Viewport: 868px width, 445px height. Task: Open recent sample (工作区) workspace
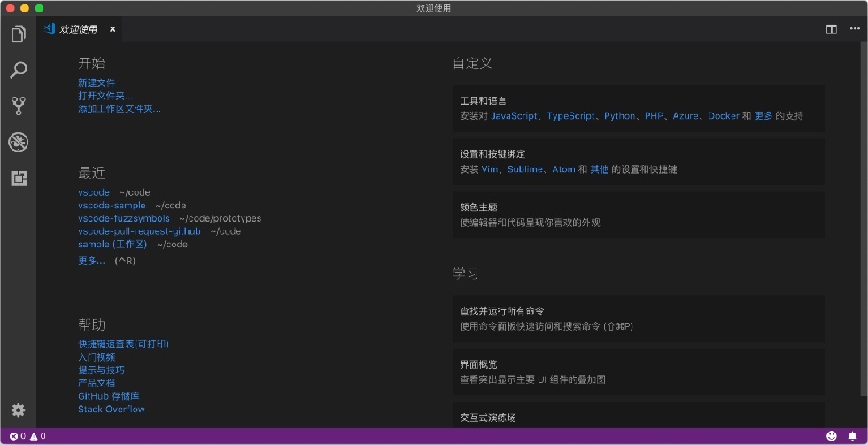[112, 245]
